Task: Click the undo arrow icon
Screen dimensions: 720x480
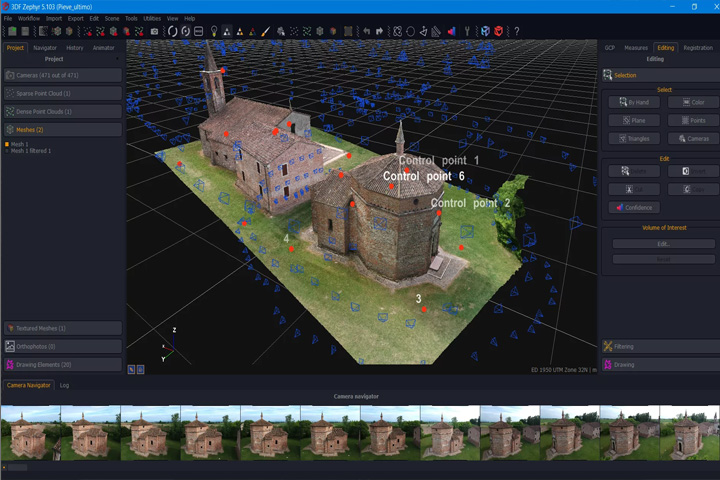Action: coord(366,31)
